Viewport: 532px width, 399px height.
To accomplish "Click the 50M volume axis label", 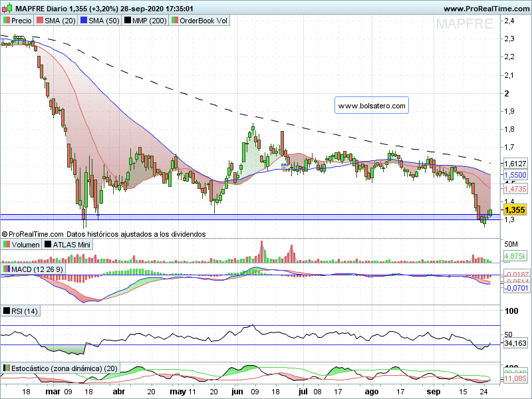I will point(511,244).
